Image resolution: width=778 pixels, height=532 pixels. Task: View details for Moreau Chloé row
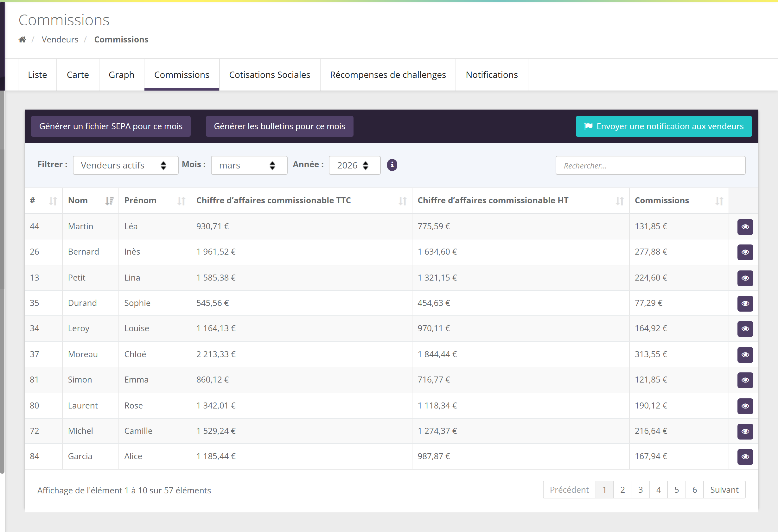tap(745, 355)
